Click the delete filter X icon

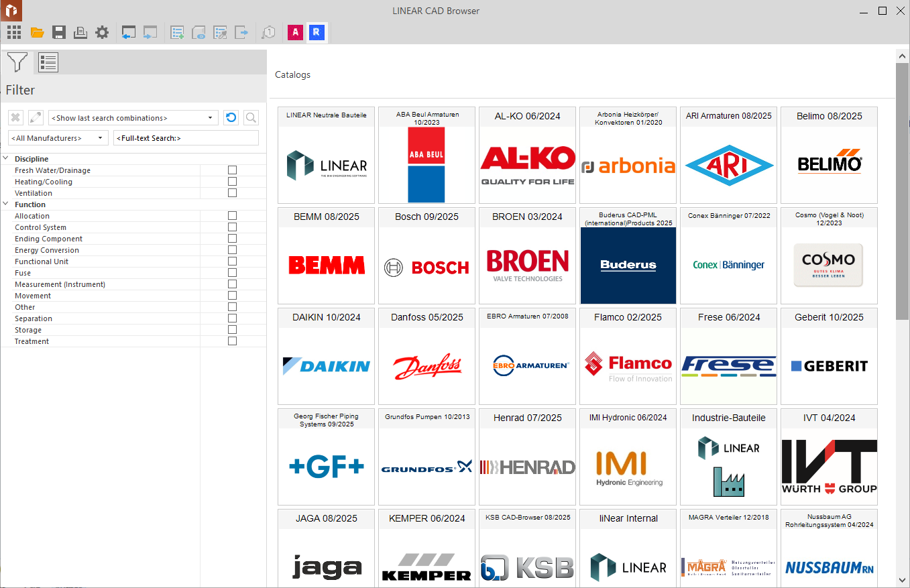click(x=15, y=118)
